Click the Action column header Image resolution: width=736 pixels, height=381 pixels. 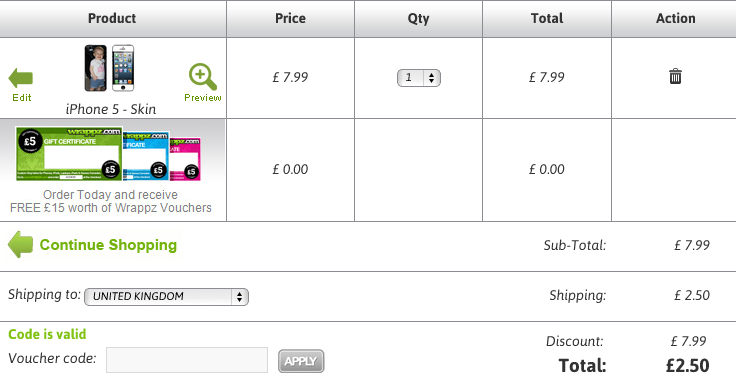click(675, 18)
